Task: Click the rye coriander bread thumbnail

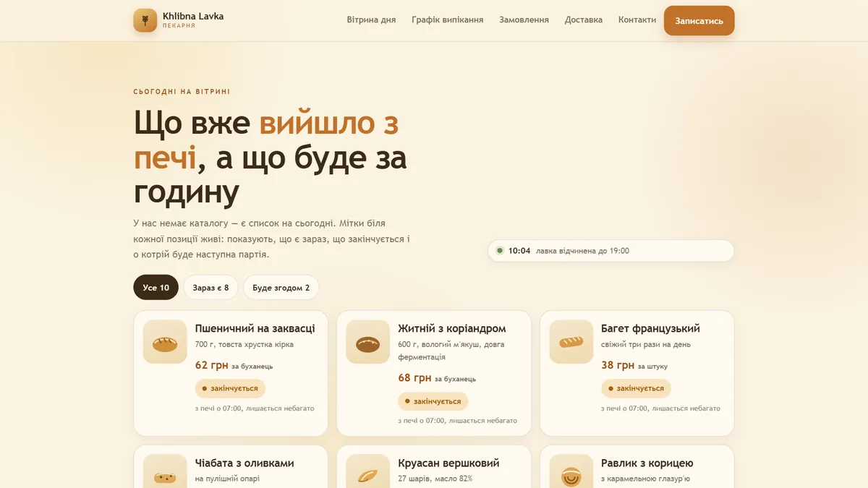Action: (368, 342)
